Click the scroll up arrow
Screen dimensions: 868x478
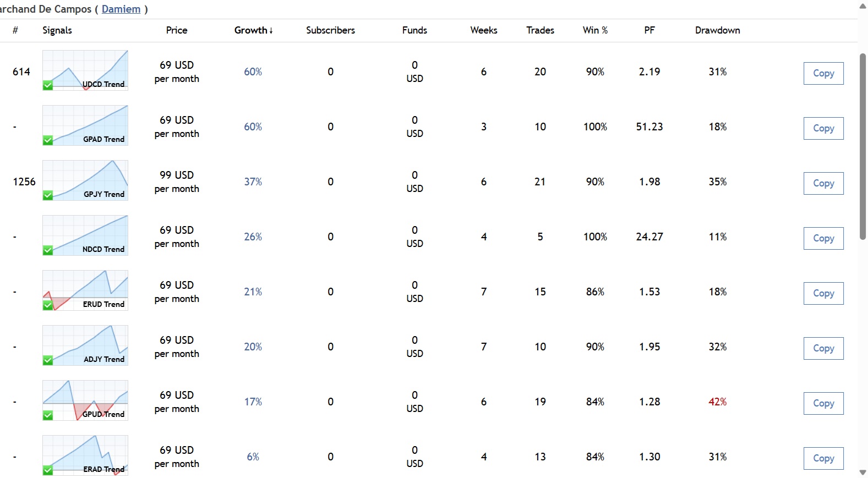pos(862,6)
